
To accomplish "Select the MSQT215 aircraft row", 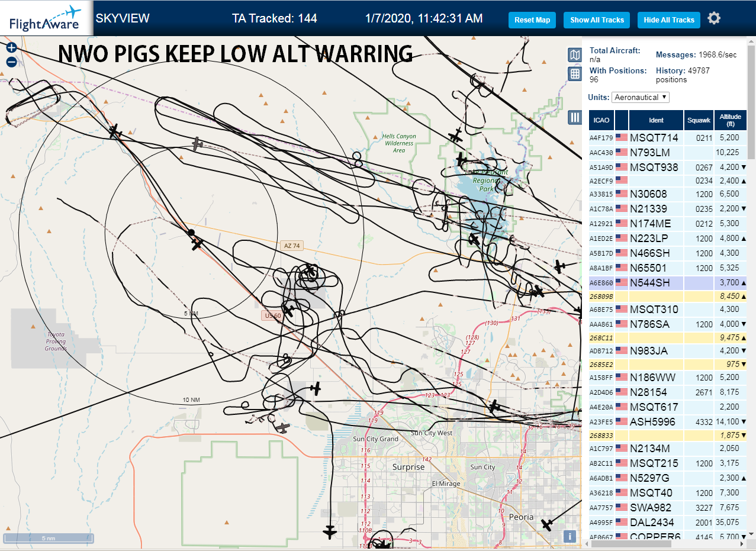I will click(x=668, y=463).
